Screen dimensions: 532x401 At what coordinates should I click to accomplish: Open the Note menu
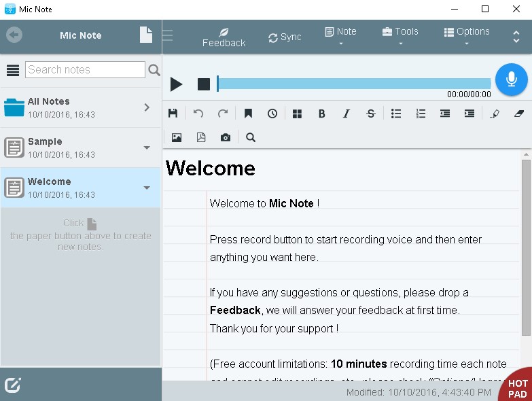point(340,36)
